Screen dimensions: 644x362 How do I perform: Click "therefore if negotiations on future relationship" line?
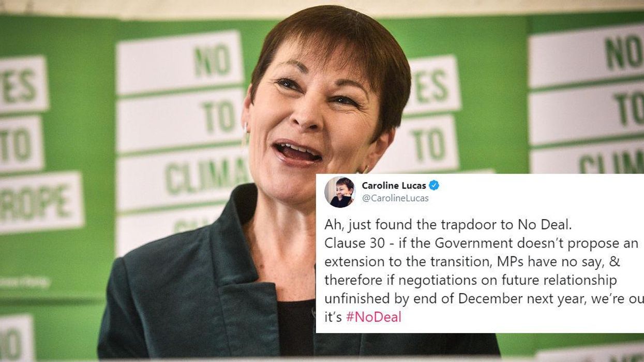(x=470, y=280)
